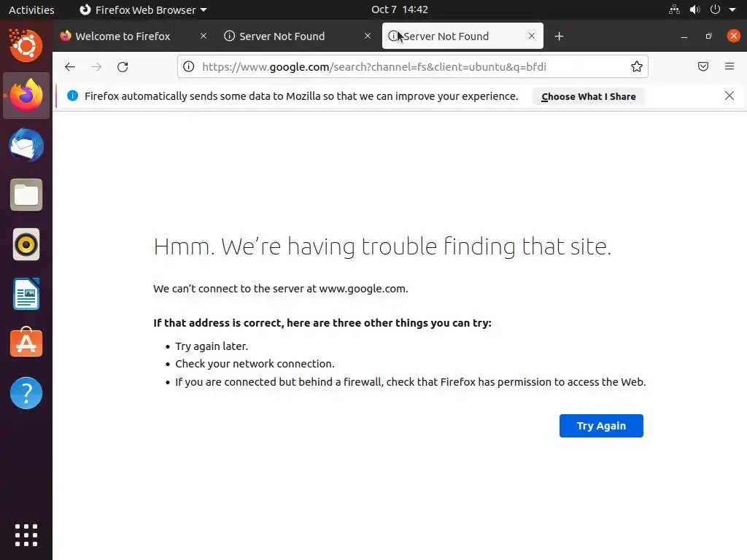Viewport: 747px width, 560px height.
Task: Click 'Check your network connection.' bullet
Action: (255, 364)
